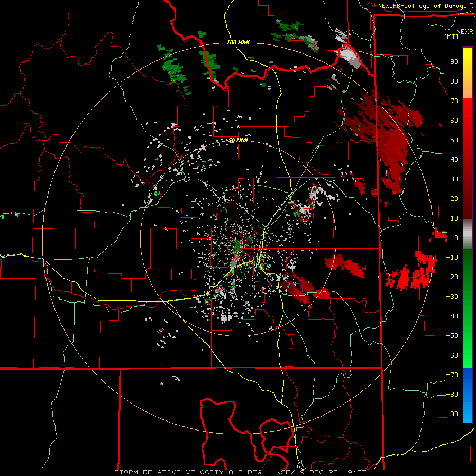Click the '10' scale value
476x476 pixels.
coord(454,218)
